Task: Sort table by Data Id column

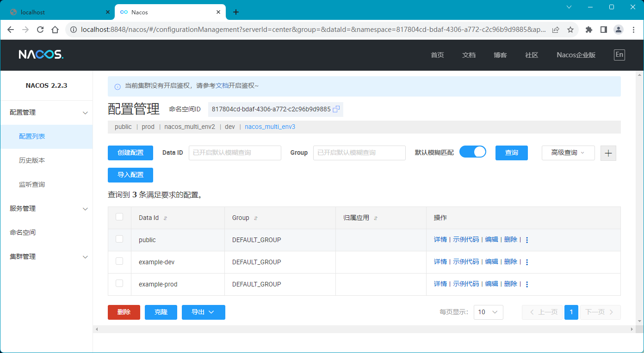Action: (x=165, y=218)
